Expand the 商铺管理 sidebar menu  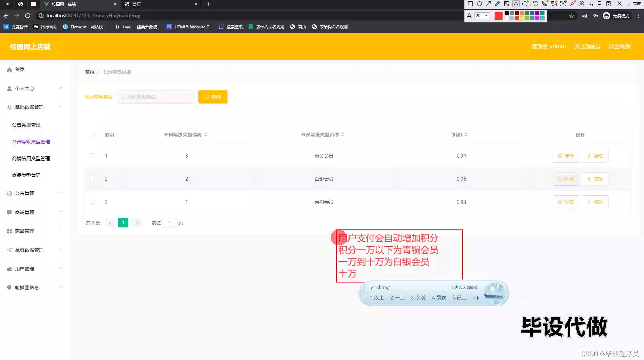point(35,212)
